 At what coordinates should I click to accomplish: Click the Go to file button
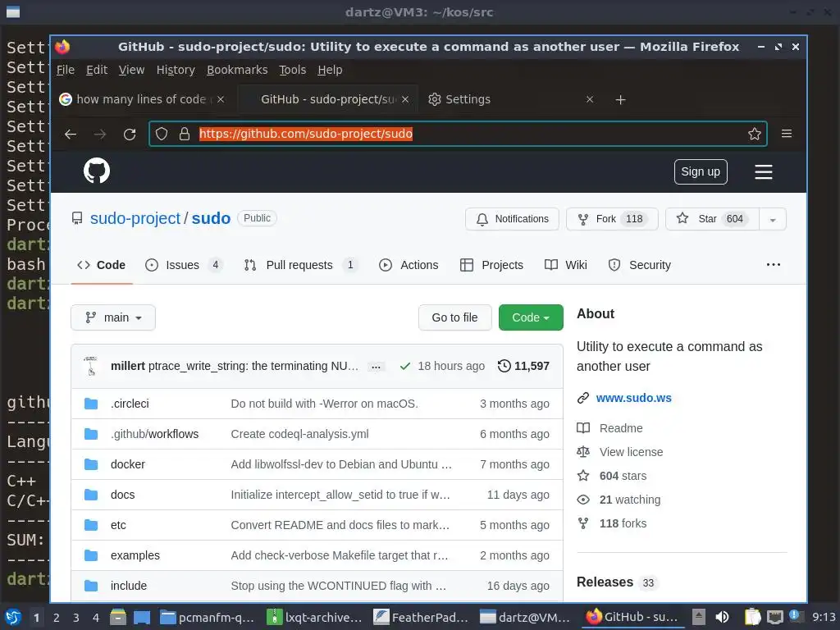coord(454,317)
